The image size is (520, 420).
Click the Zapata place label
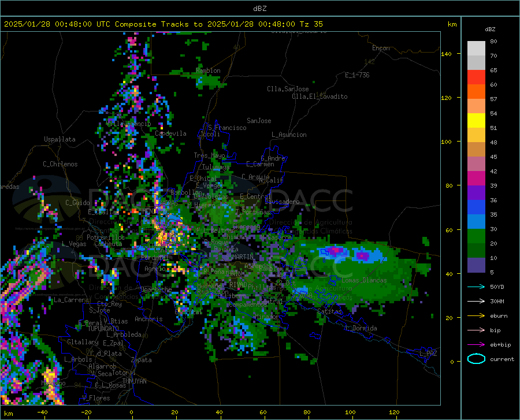(x=142, y=360)
